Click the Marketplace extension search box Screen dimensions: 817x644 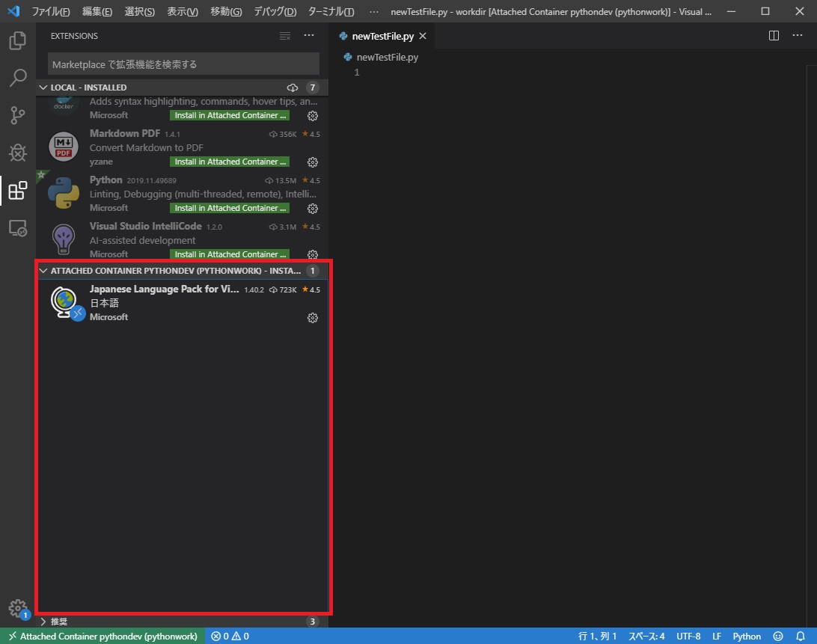click(183, 64)
